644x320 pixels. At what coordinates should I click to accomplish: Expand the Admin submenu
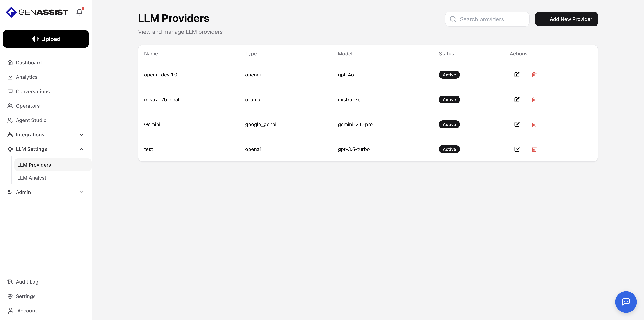coord(82,192)
